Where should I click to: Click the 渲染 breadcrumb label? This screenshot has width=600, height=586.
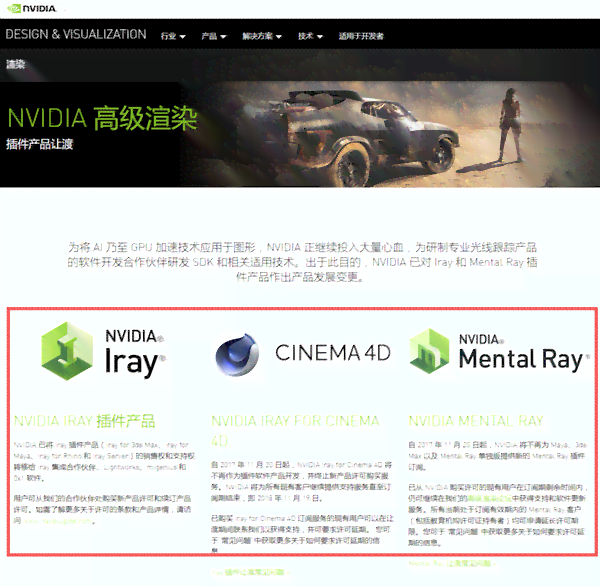tap(16, 64)
